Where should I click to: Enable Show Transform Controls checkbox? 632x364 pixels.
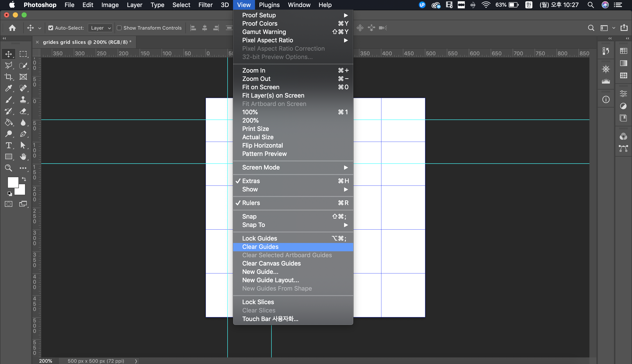point(119,28)
